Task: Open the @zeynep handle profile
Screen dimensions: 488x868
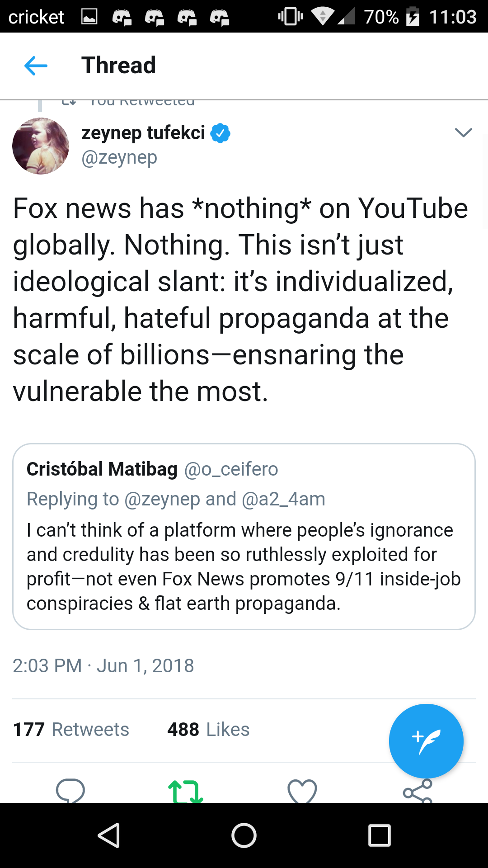Action: [119, 158]
